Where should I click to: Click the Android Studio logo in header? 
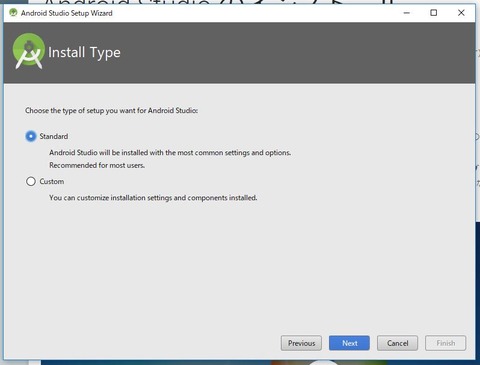click(29, 51)
